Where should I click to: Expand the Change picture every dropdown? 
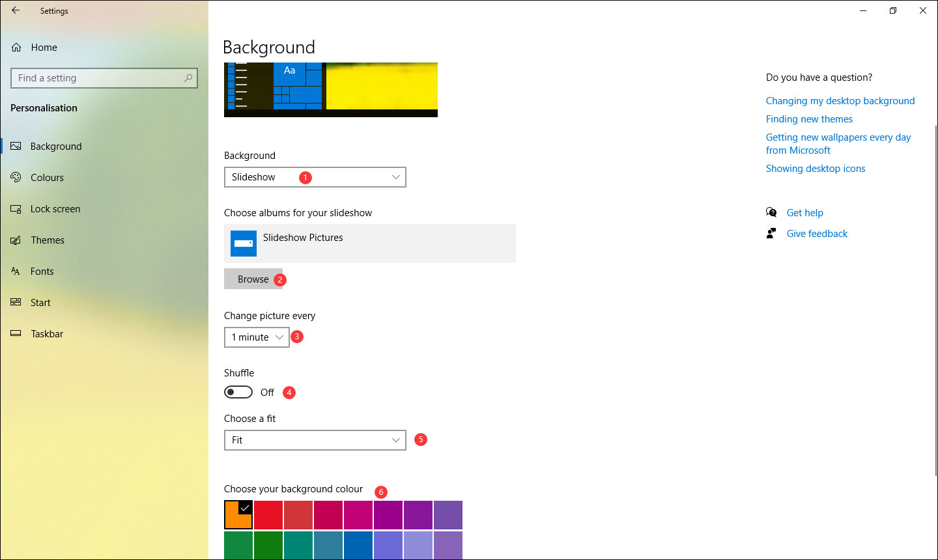coord(256,337)
